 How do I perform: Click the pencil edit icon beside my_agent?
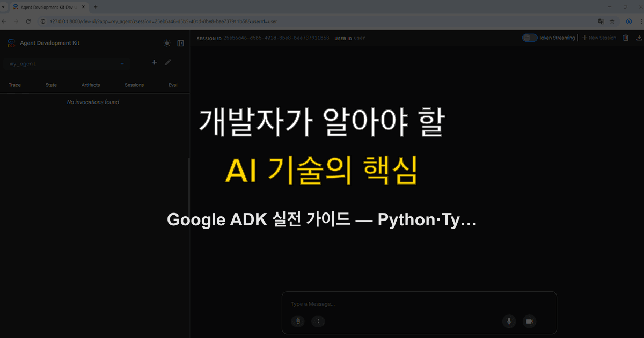pos(168,62)
